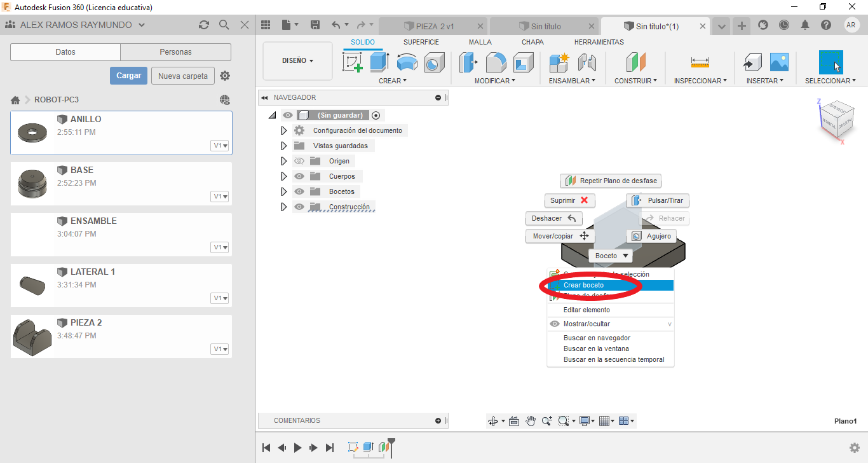Viewport: 868px width, 463px height.
Task: Expand the Bocetos tree node
Action: point(283,191)
